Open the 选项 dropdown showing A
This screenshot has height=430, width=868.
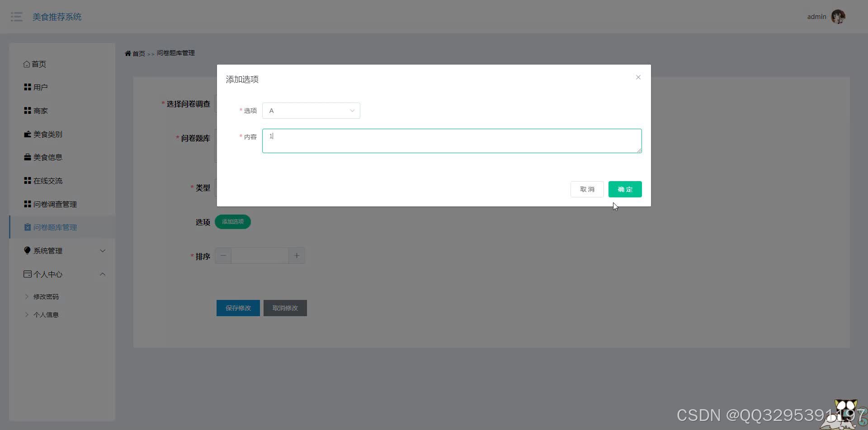[311, 111]
